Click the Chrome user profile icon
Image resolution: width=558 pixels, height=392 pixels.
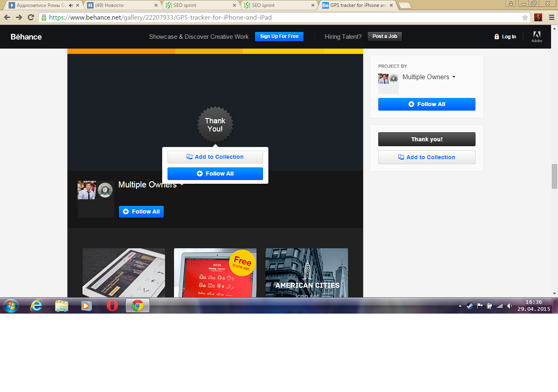(511, 3)
